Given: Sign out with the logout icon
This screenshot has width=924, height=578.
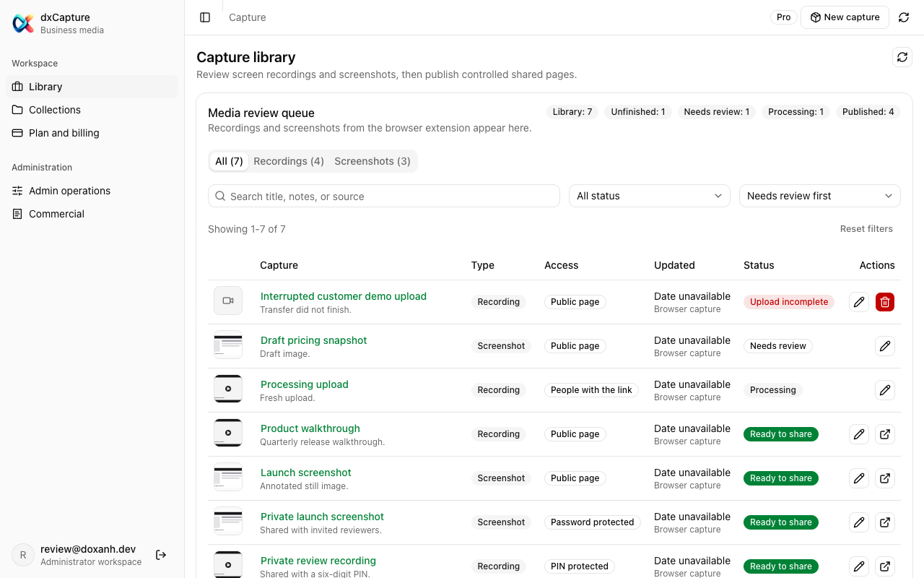Looking at the screenshot, I should pyautogui.click(x=161, y=555).
